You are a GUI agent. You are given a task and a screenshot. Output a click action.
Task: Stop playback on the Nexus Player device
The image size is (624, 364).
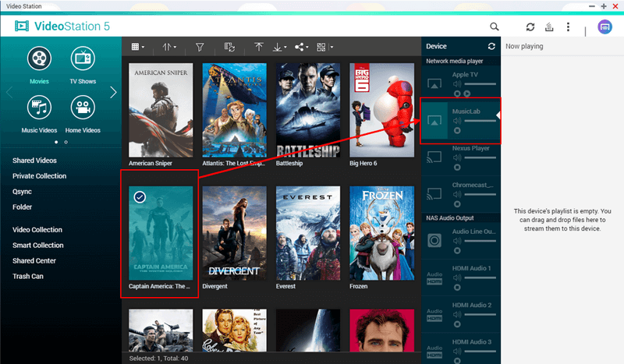point(457,168)
